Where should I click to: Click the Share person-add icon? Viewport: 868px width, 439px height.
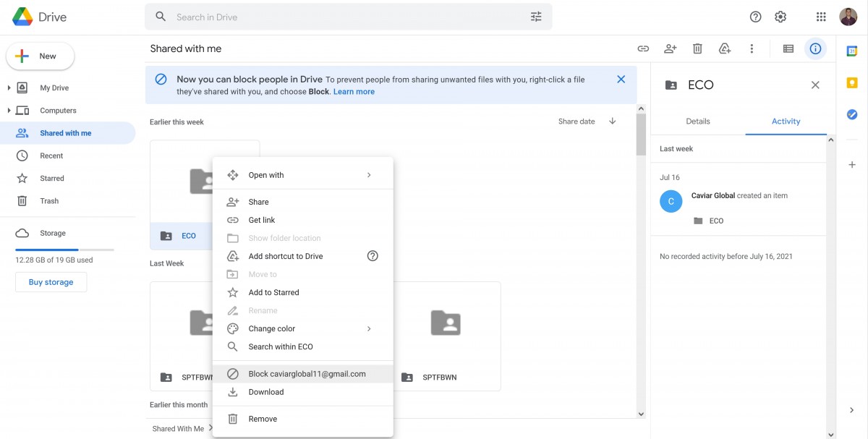click(670, 48)
